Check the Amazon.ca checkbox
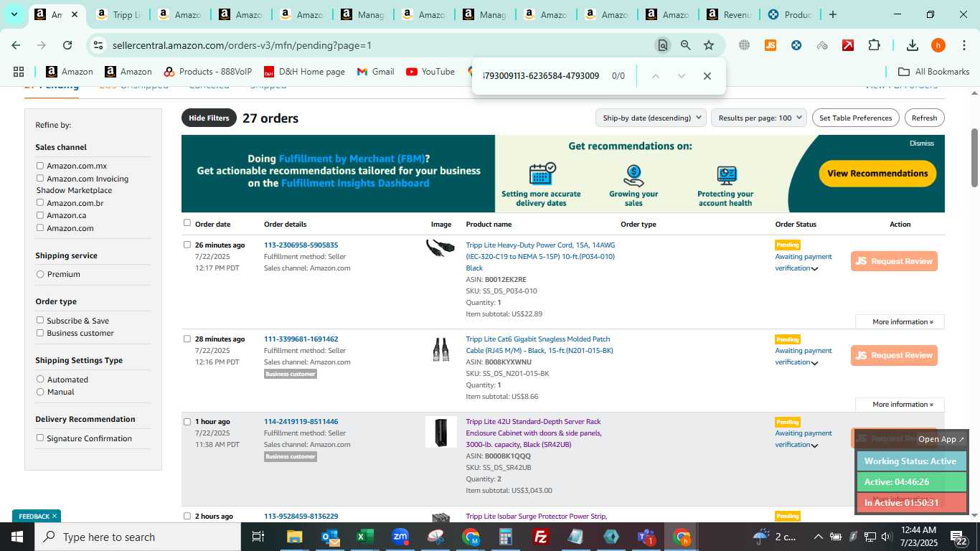The width and height of the screenshot is (980, 551). (x=40, y=215)
